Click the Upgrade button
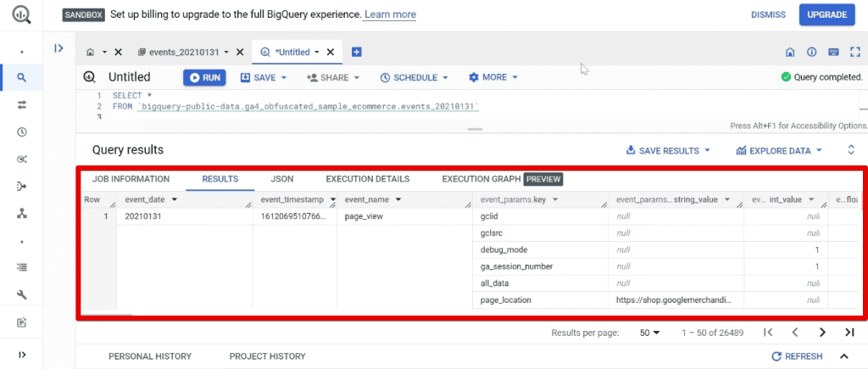 pos(827,14)
